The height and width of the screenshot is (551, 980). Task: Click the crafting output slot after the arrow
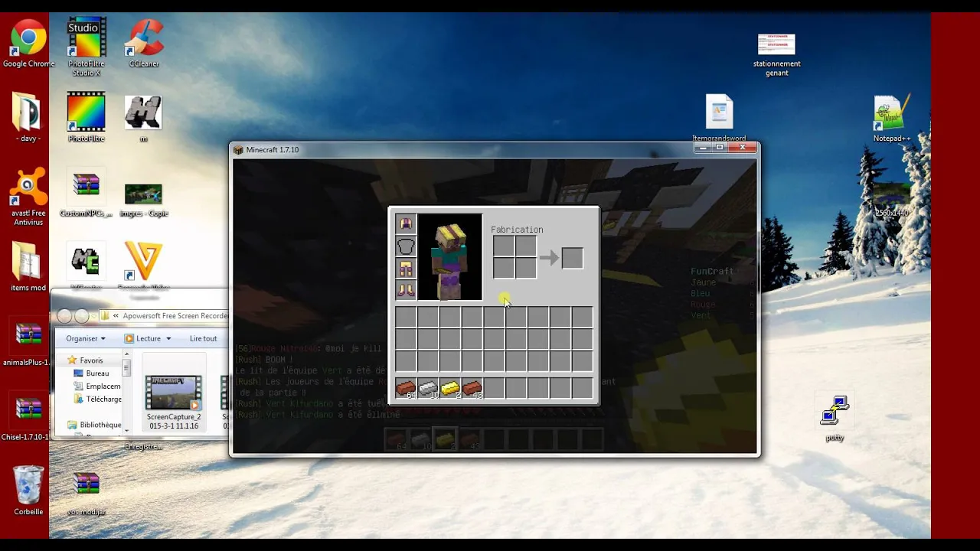pyautogui.click(x=572, y=258)
